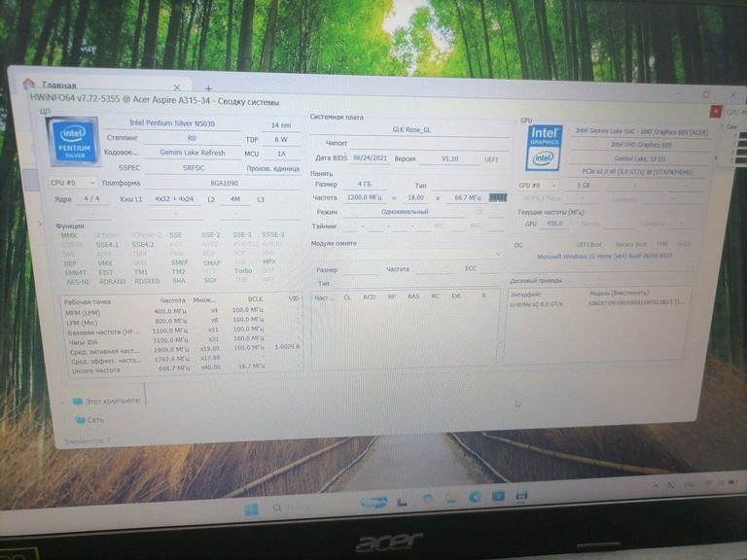
Task: Select Этот компьютер in Explorer sidebar
Action: coord(106,401)
